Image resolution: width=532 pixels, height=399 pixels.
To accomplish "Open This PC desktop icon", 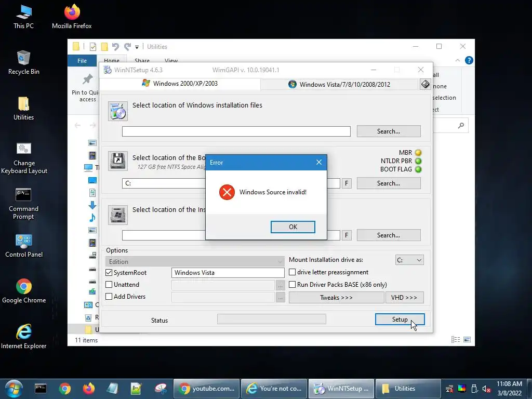I will (x=23, y=17).
